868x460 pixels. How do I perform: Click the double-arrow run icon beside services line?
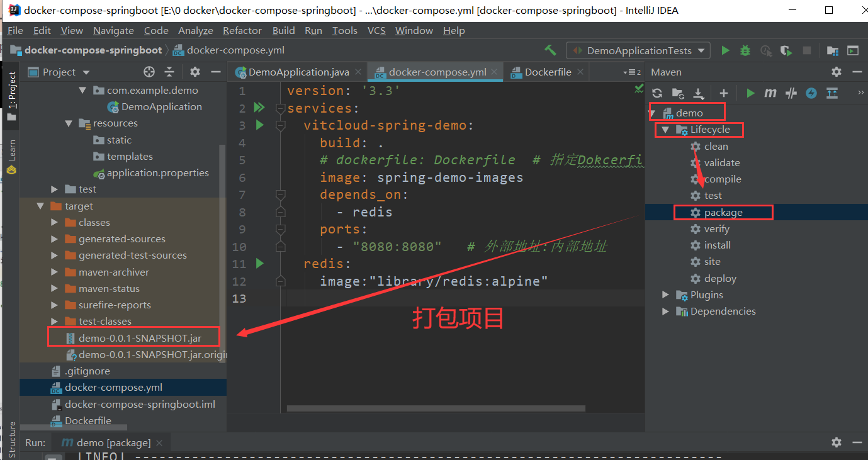[259, 108]
